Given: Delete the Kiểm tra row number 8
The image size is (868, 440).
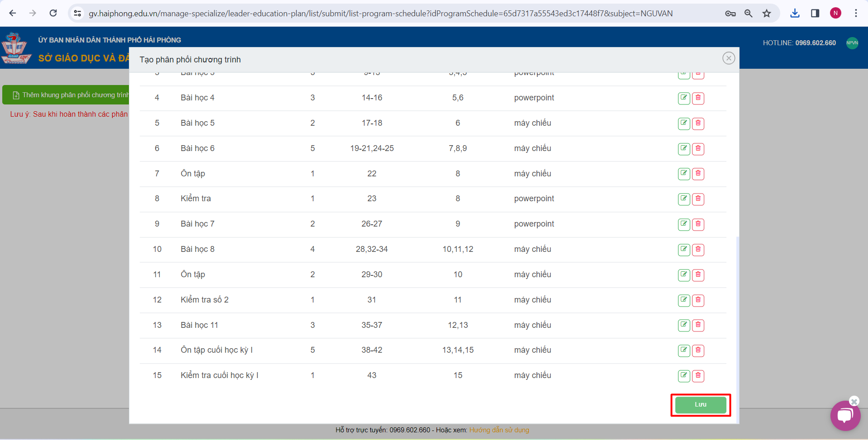Looking at the screenshot, I should (x=698, y=199).
